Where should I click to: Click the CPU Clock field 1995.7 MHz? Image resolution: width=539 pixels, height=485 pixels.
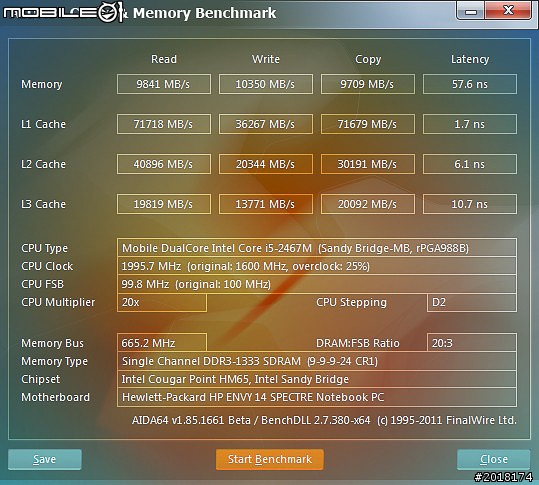point(317,266)
